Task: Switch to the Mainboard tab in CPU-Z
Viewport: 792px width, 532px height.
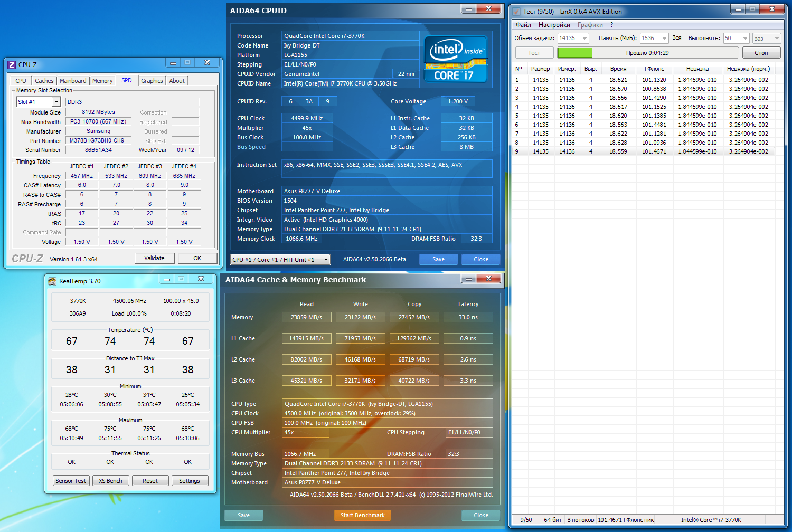Action: click(73, 81)
